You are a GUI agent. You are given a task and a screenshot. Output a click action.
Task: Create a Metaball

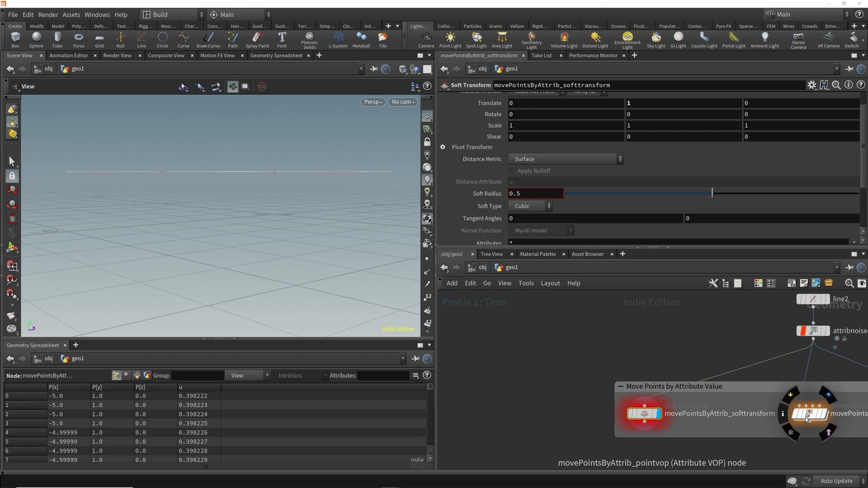pos(361,40)
